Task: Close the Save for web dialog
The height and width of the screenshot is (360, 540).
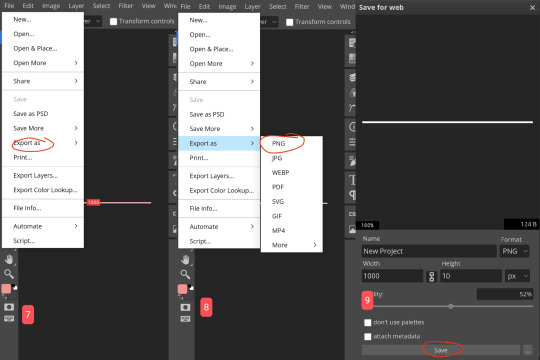Action: click(x=532, y=8)
